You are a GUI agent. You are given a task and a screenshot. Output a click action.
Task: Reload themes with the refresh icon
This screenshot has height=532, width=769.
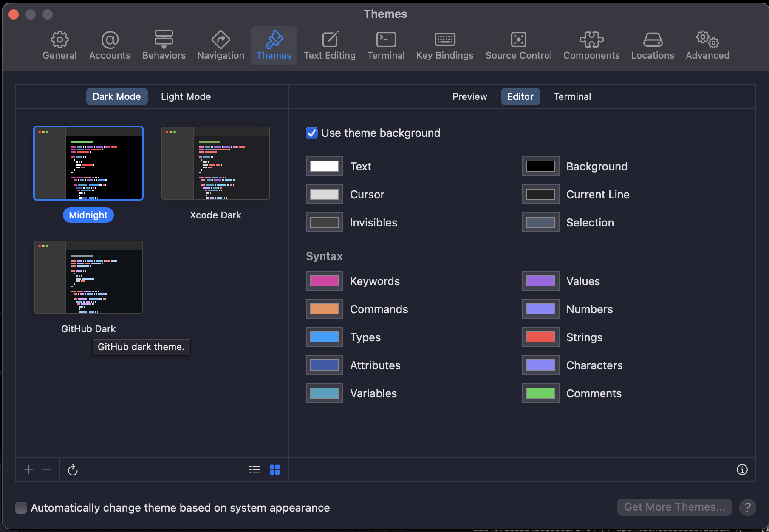coord(73,470)
